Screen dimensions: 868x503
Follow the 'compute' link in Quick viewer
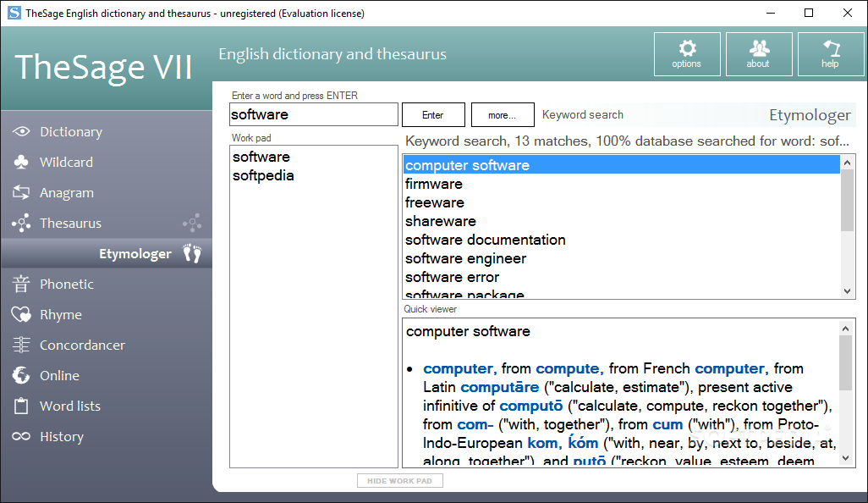569,369
